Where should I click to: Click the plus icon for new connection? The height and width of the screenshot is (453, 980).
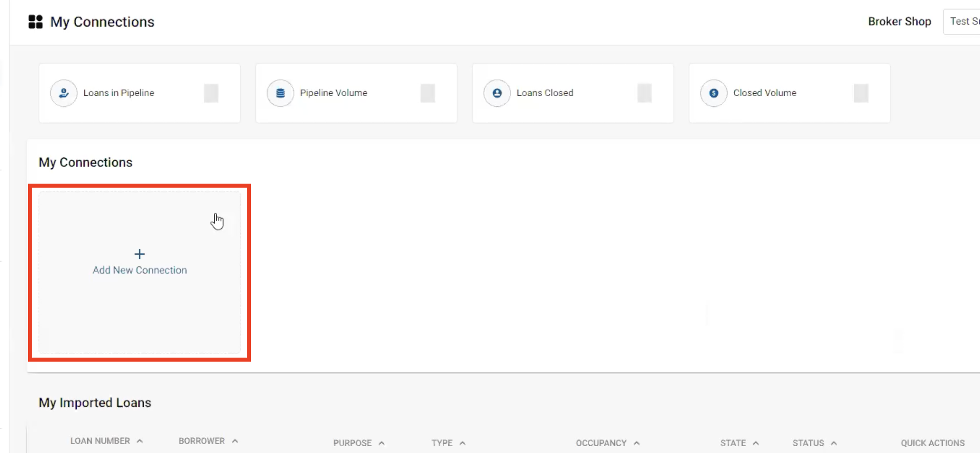pyautogui.click(x=139, y=254)
